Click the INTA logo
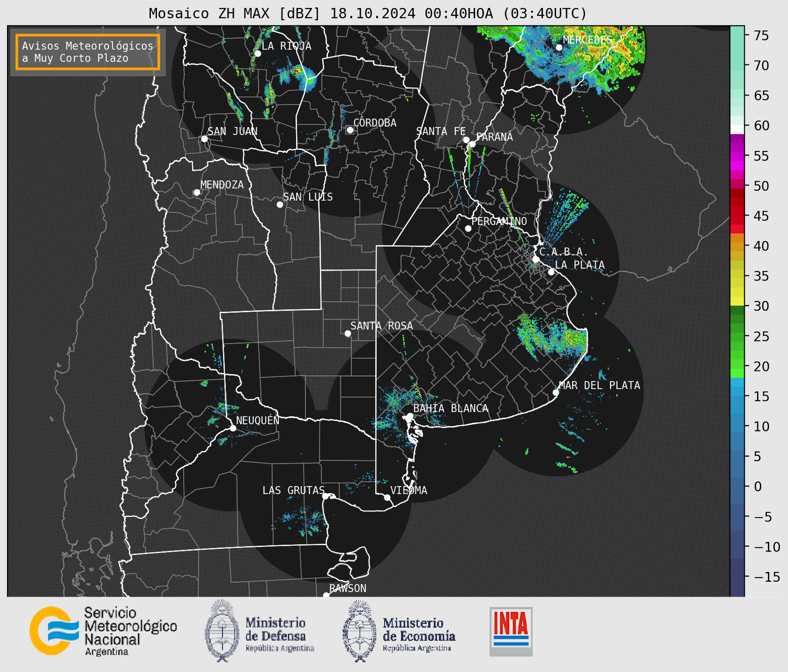The image size is (788, 672). click(511, 632)
